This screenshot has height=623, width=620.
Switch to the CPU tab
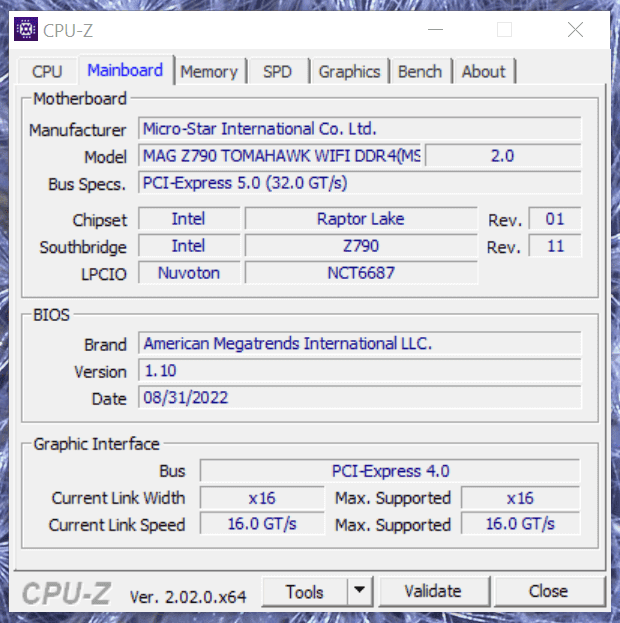tap(47, 72)
